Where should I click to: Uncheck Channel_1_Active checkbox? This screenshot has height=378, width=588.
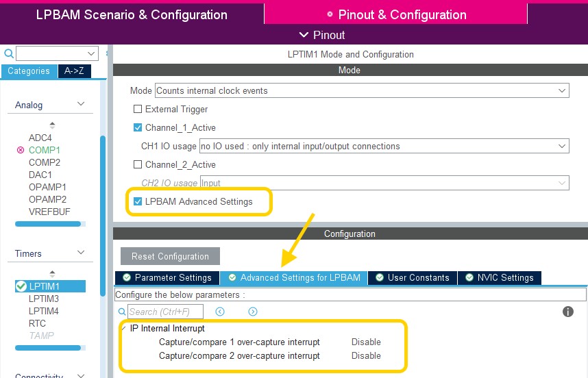pyautogui.click(x=138, y=127)
